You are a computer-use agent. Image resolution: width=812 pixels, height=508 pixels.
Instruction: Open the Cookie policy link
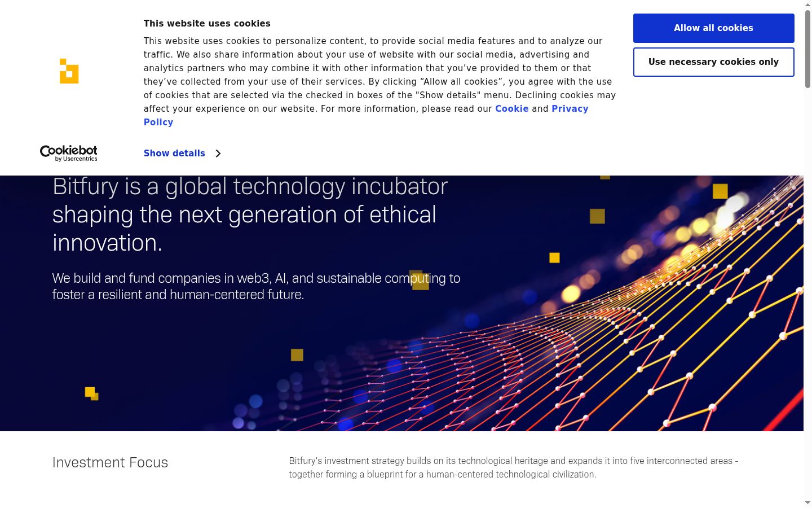[x=512, y=109]
